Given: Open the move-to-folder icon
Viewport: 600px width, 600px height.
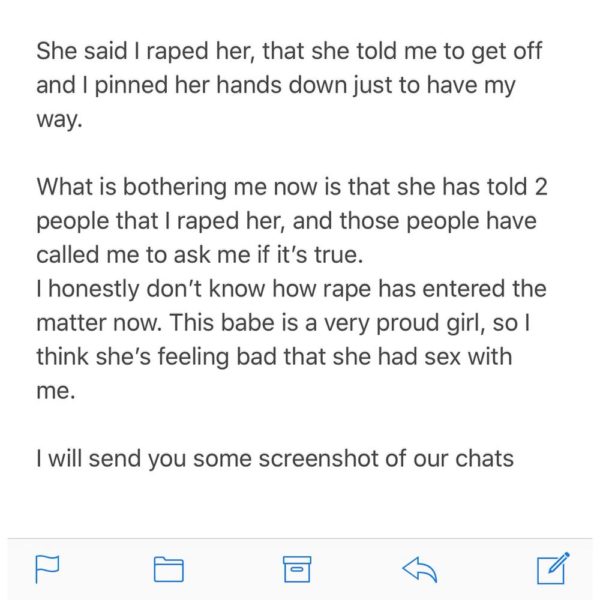Looking at the screenshot, I should point(168,569).
